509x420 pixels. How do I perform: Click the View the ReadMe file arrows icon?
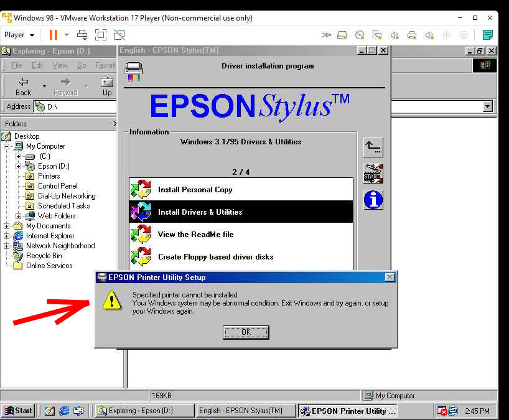141,234
